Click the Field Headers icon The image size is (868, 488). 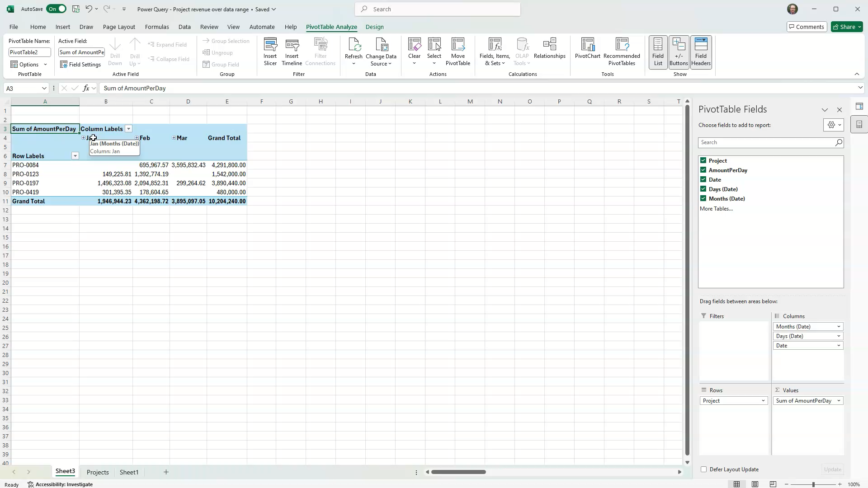pyautogui.click(x=701, y=51)
